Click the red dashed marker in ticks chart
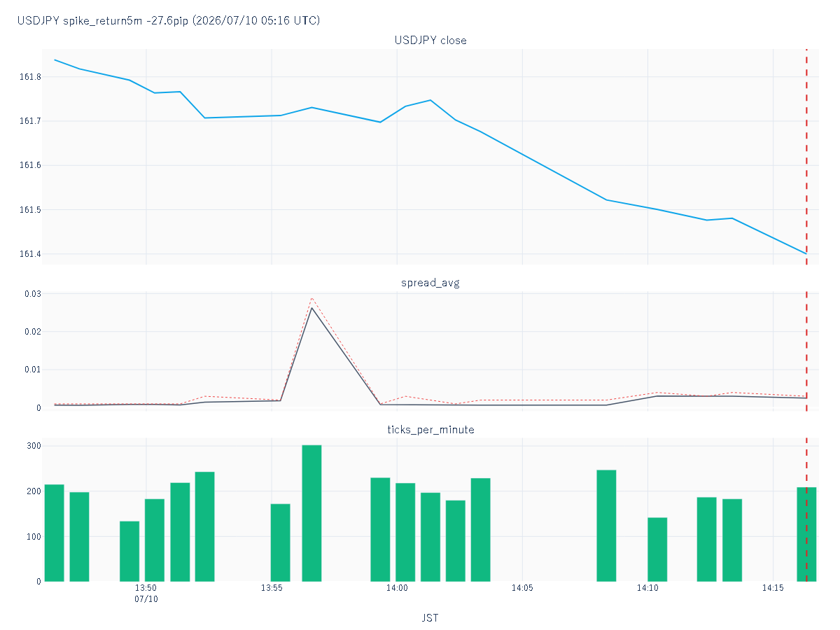The width and height of the screenshot is (840, 630). pyautogui.click(x=806, y=510)
